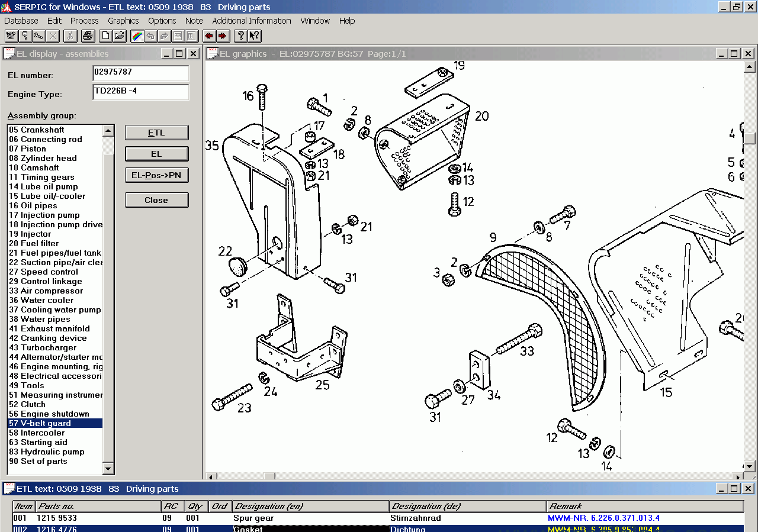Click the red forward-arrow navigation icon

pos(222,36)
